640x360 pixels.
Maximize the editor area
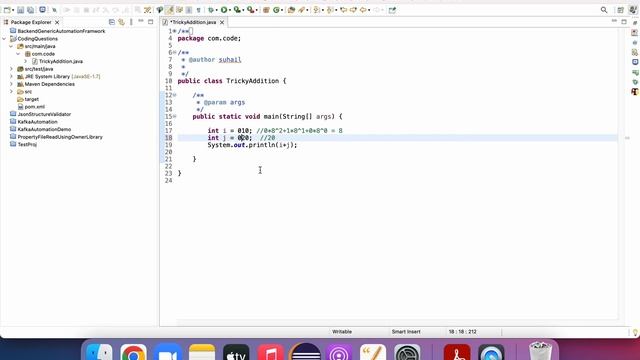click(624, 21)
